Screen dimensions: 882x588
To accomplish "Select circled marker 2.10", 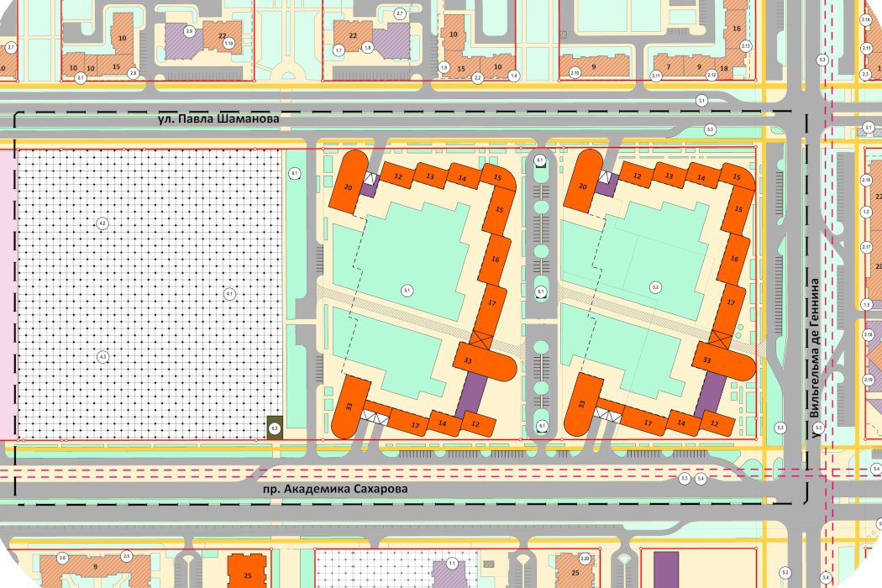I will coord(575,72).
